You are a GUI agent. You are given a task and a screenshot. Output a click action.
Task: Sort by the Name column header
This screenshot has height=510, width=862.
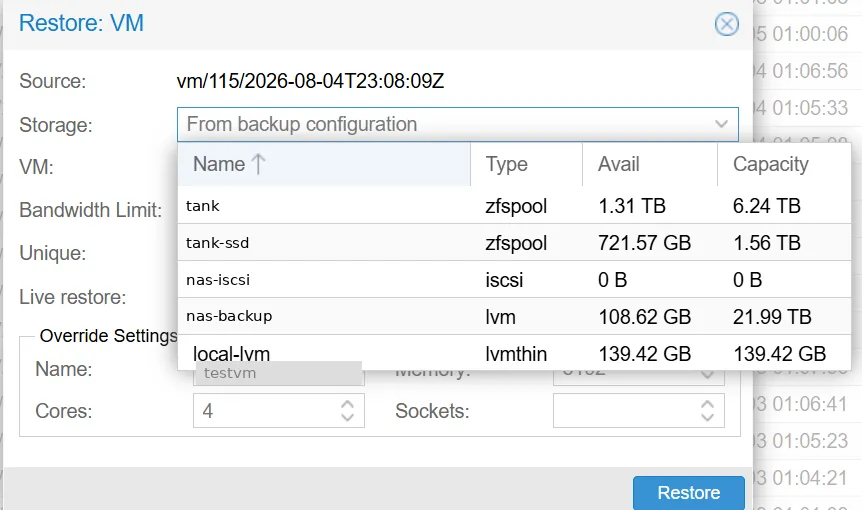coord(324,164)
